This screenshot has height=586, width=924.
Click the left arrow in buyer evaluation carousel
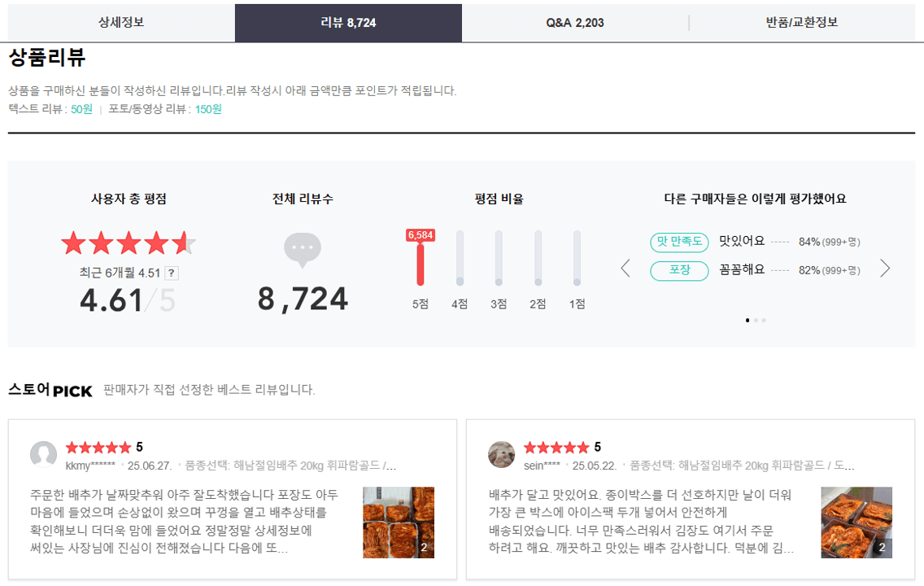625,268
